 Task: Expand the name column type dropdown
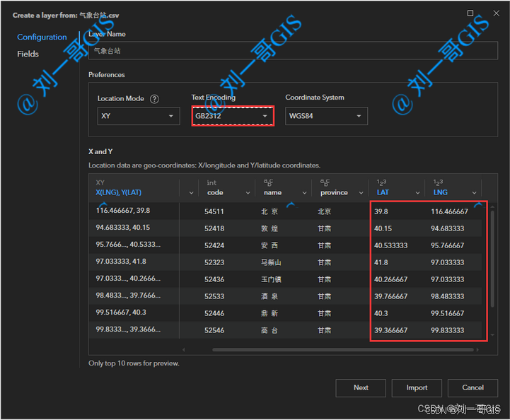pyautogui.click(x=304, y=193)
